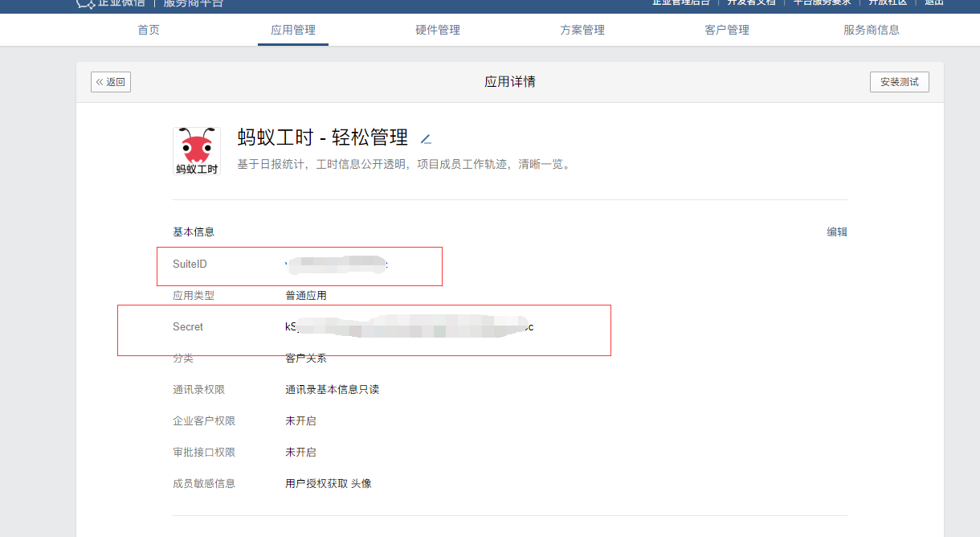Click the pencil icon beside the app title
Screen dimensions: 980x537
(x=427, y=139)
